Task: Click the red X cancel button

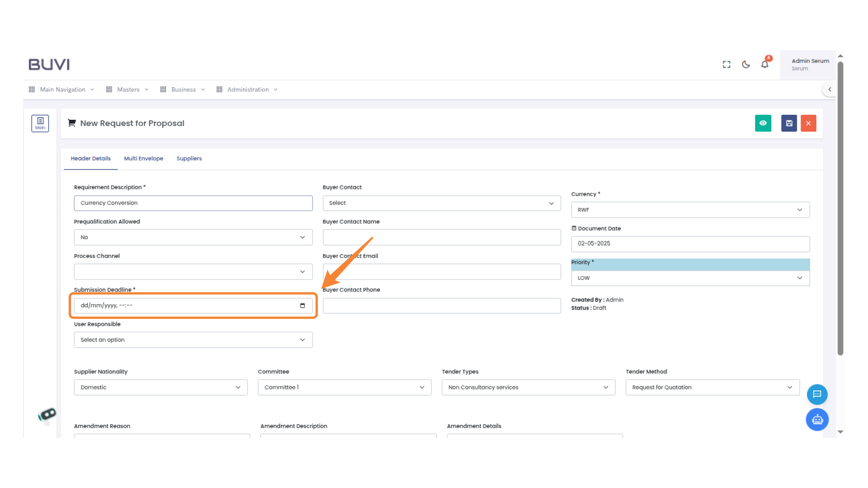Action: click(x=808, y=123)
